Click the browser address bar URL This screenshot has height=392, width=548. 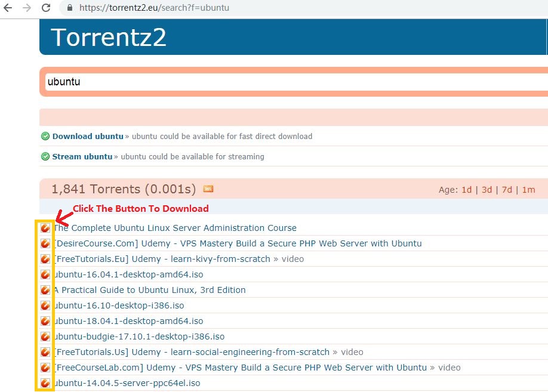pos(154,8)
